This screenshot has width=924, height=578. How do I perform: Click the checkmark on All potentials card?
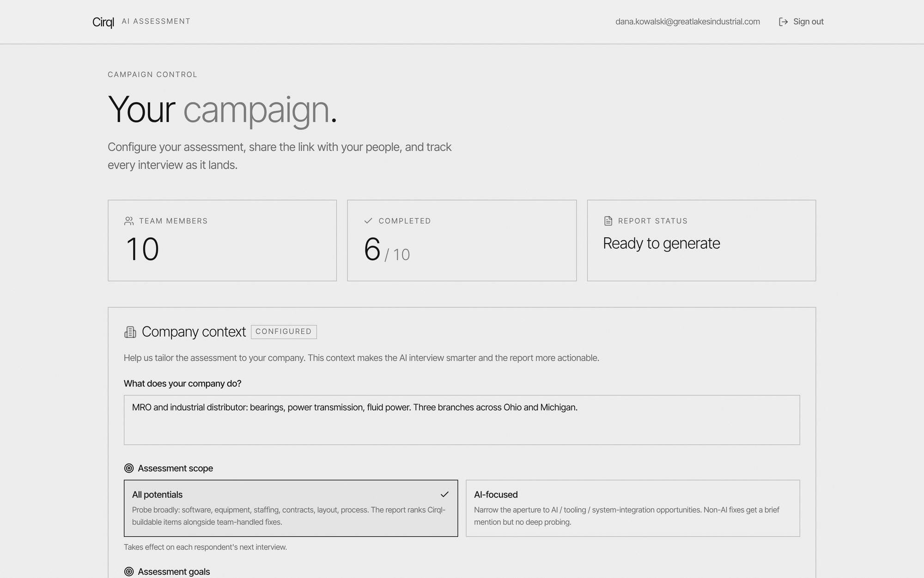(x=444, y=494)
